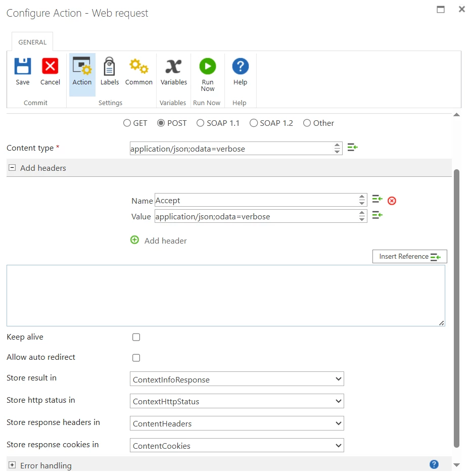Viewport: 470px width, 476px height.
Task: Delete the Accept header
Action: pos(392,201)
